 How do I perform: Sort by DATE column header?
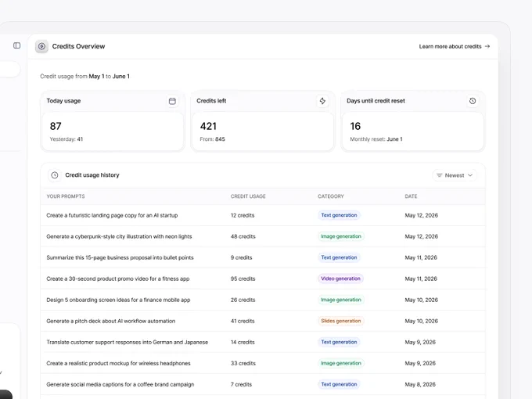pos(411,196)
